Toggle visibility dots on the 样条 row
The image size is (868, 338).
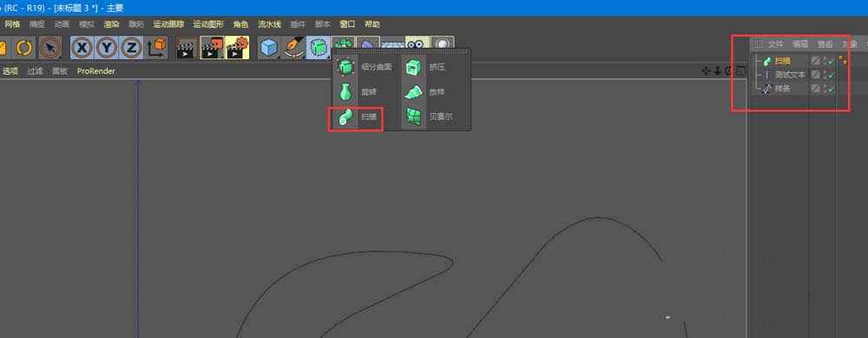point(825,89)
